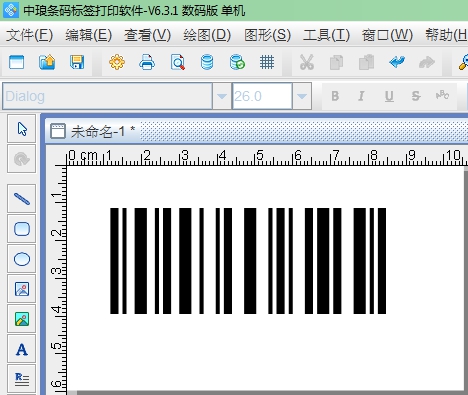Screen dimensions: 468x395
Task: Select the rich text paragraph tool
Action: click(22, 379)
